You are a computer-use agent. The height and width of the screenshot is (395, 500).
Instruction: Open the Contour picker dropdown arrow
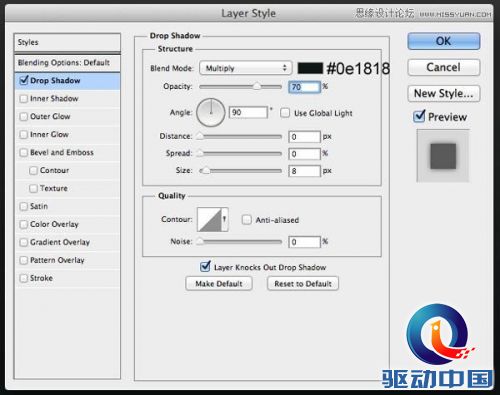coord(225,219)
